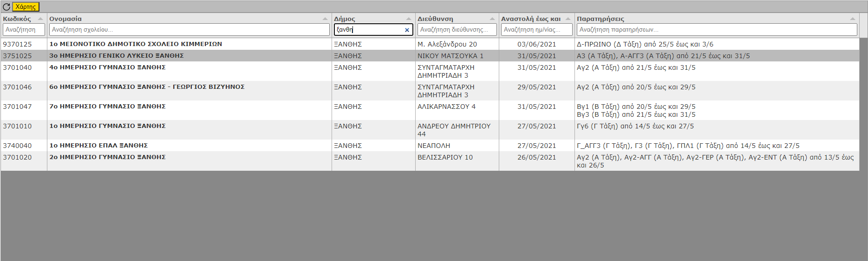Clear the Δήμος filter text
The image size is (868, 261).
click(x=407, y=30)
